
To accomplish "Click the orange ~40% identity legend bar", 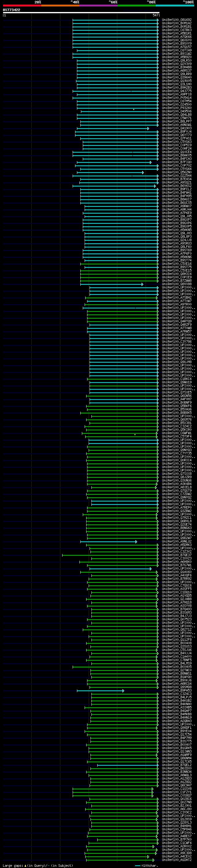I will point(60,6).
